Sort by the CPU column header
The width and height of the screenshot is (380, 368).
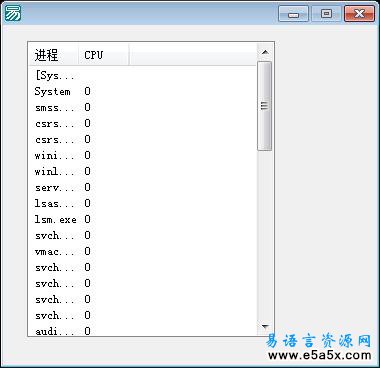pos(104,55)
